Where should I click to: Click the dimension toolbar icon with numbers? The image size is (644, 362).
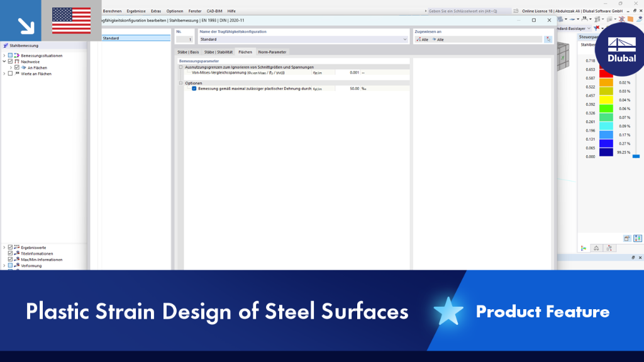tap(585, 19)
